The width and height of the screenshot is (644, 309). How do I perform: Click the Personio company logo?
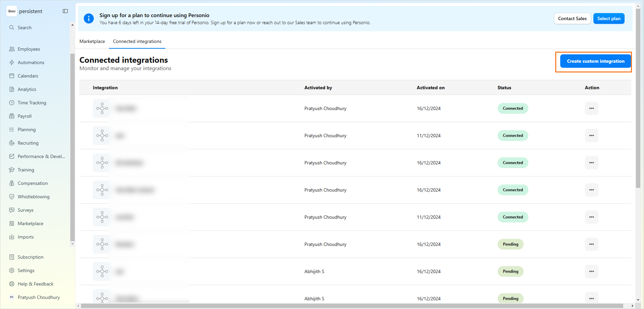tap(12, 11)
